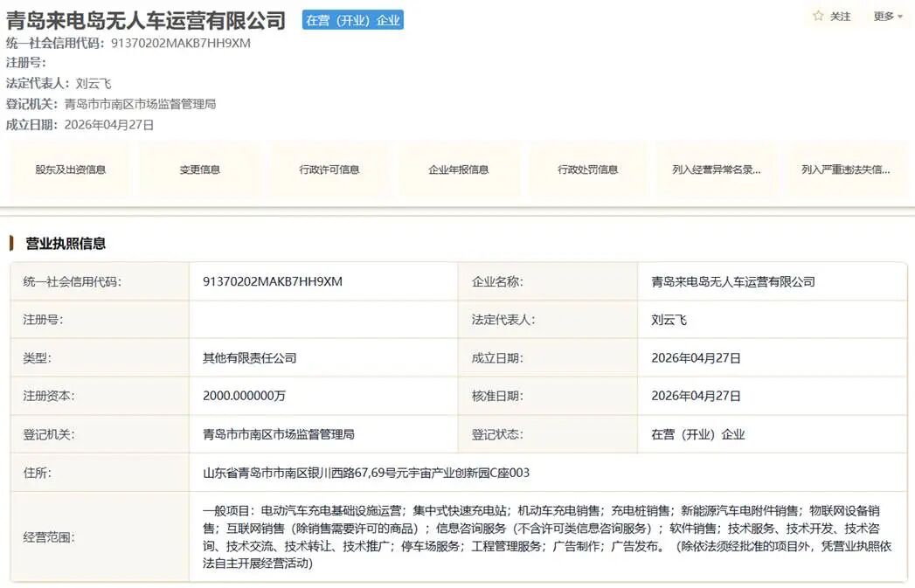Switch to the 变更信息 tab
The image size is (915, 588).
pos(200,169)
